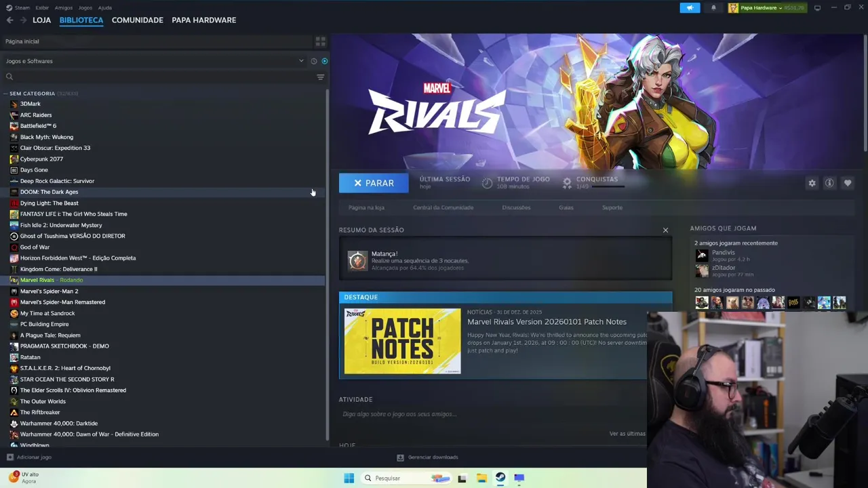Open Marvel Rivals Version 20260101 Patch Notes headline

547,322
